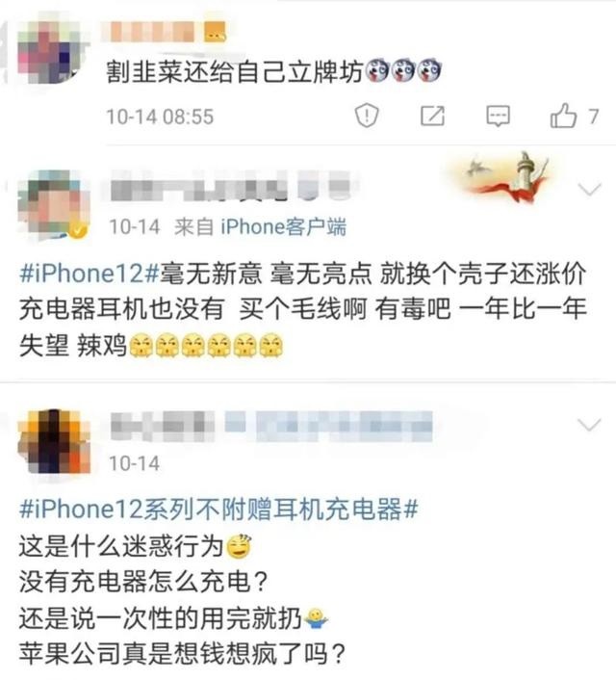Expand the chevron menu on third post
This screenshot has width=616, height=680.
[x=590, y=425]
